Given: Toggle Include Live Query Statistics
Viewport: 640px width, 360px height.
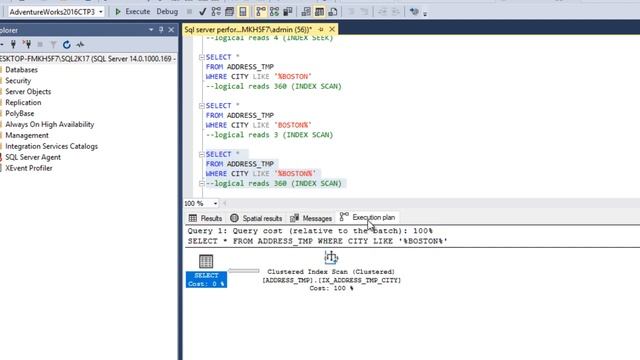Looking at the screenshot, I should point(274,12).
